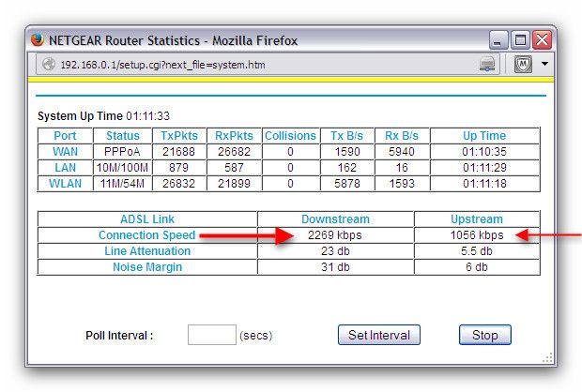
Task: Click the 21688 TxPkts value
Action: coord(178,152)
